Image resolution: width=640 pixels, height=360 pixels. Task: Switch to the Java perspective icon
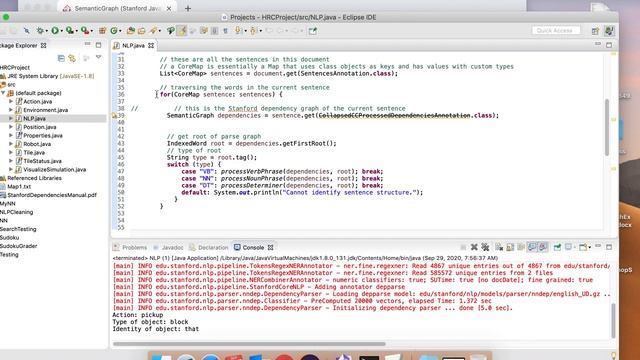click(x=609, y=31)
